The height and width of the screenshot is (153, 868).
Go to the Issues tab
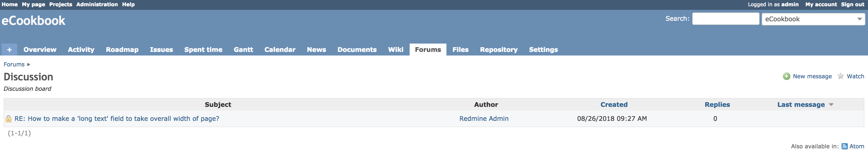coord(161,50)
